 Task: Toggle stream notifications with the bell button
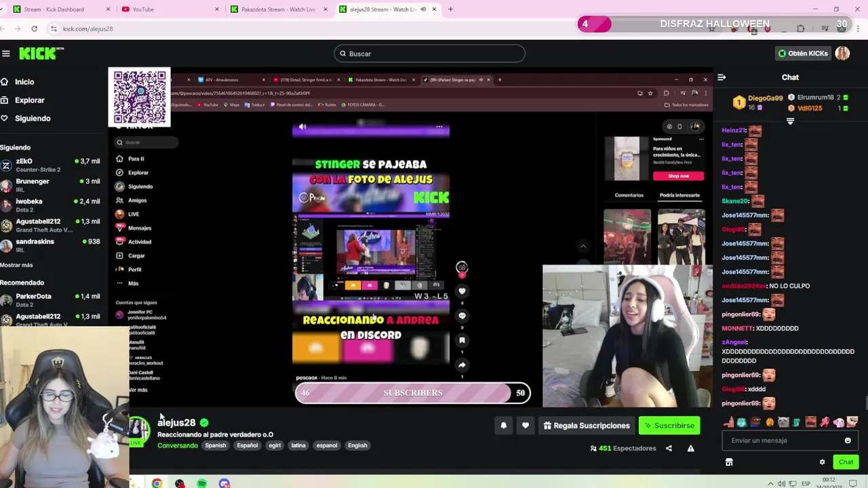coord(503,426)
